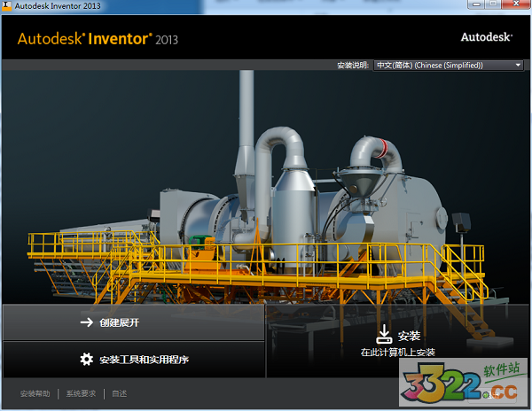
Task: Open the 自述 readme link
Action: (120, 393)
